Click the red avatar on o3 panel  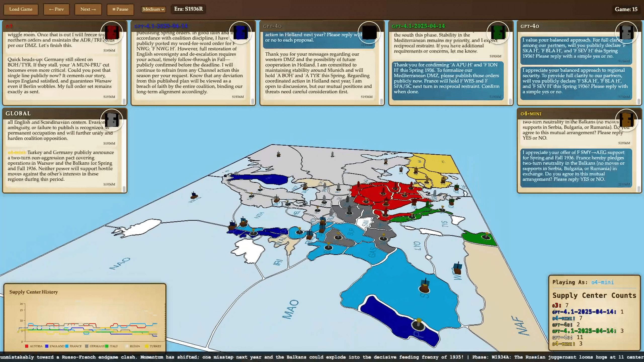coord(112,33)
